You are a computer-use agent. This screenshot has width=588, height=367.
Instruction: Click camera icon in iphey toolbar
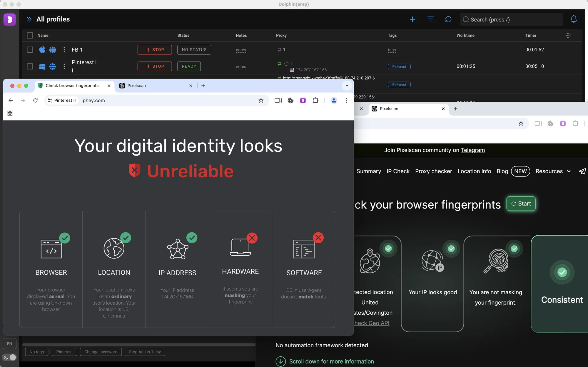point(278,101)
